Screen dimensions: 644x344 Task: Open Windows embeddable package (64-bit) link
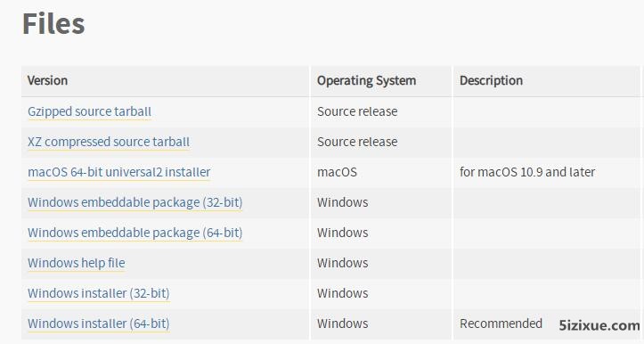click(x=135, y=233)
